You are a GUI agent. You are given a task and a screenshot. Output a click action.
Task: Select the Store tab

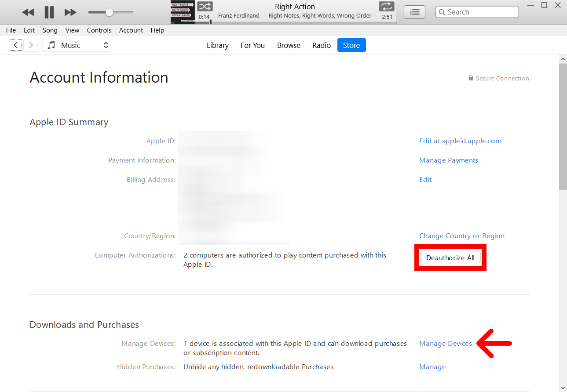pos(351,45)
